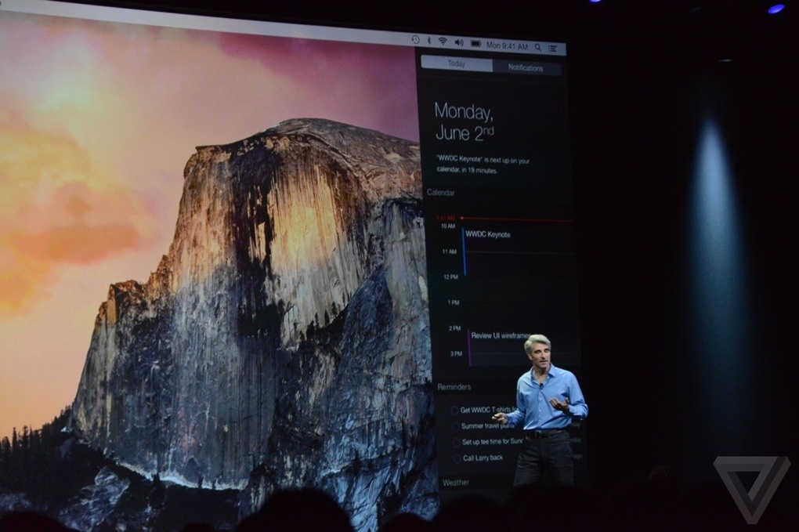Click the battery status icon
Screen dimensions: 799x532
pyautogui.click(x=476, y=43)
